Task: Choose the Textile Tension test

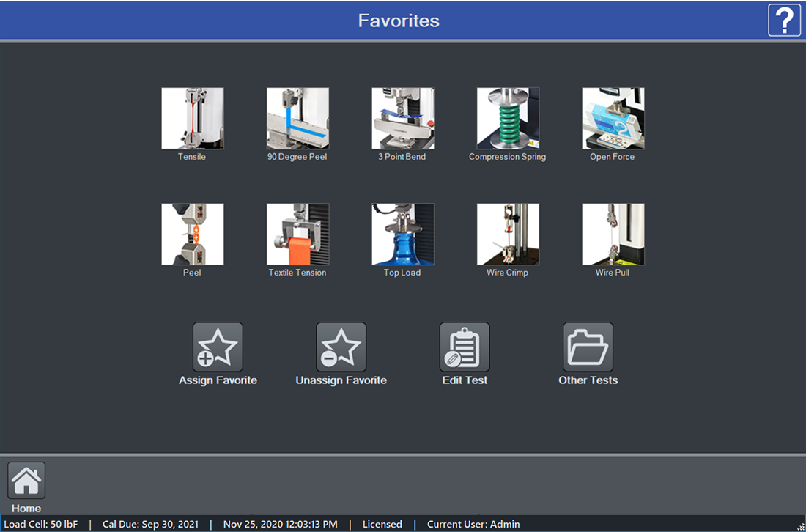Action: pyautogui.click(x=297, y=234)
